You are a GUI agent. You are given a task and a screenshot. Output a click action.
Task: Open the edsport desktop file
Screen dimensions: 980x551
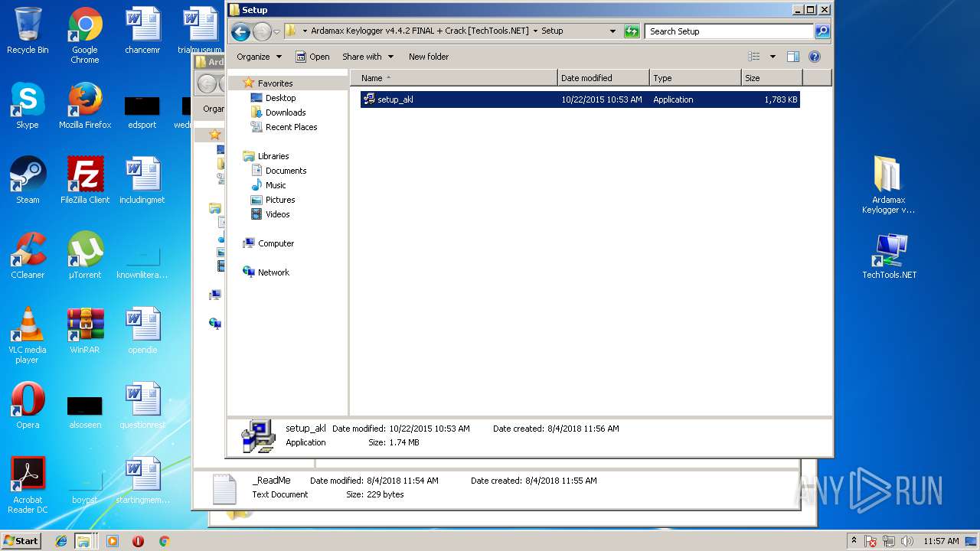coord(142,112)
